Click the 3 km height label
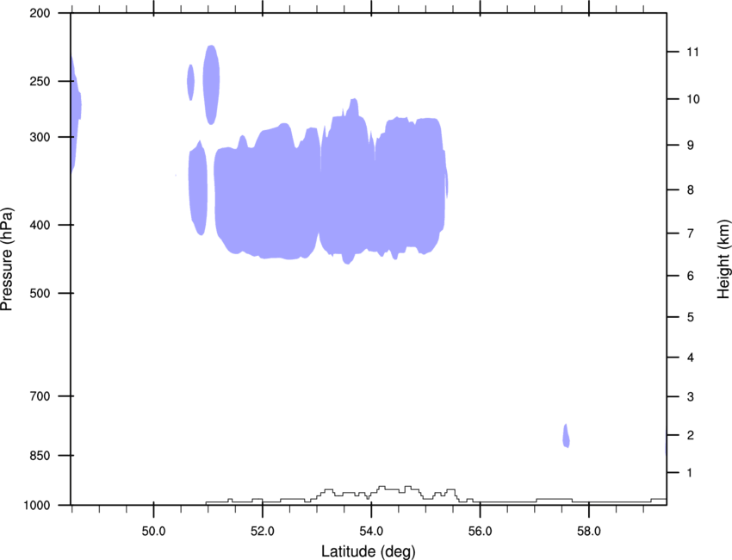Viewport: 732px width, 560px height. click(x=691, y=397)
